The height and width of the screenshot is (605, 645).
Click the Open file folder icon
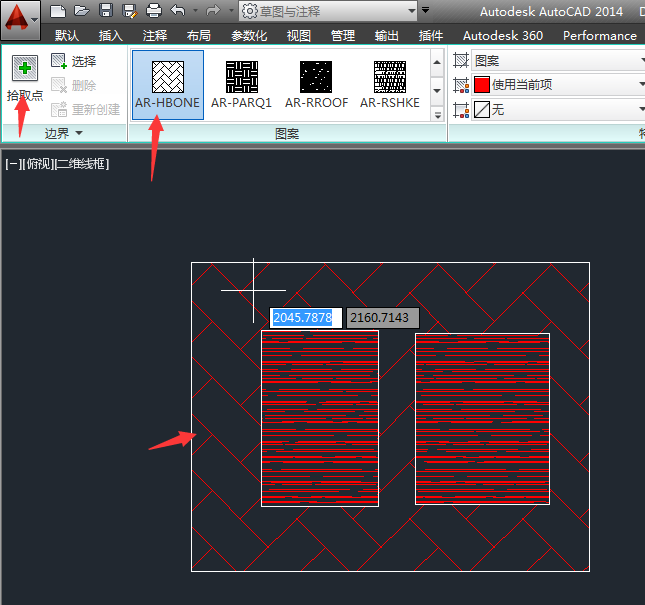coord(82,12)
